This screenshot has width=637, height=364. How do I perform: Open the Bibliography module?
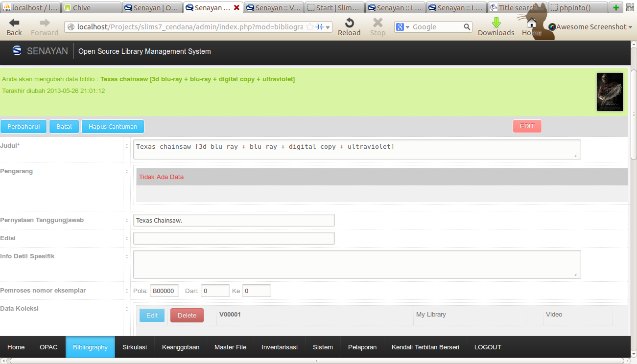coord(90,347)
